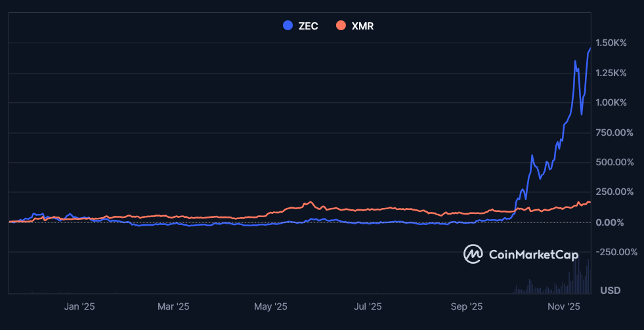Select the Nov '25 date label
Screen dimensions: 644x330
pos(565,306)
